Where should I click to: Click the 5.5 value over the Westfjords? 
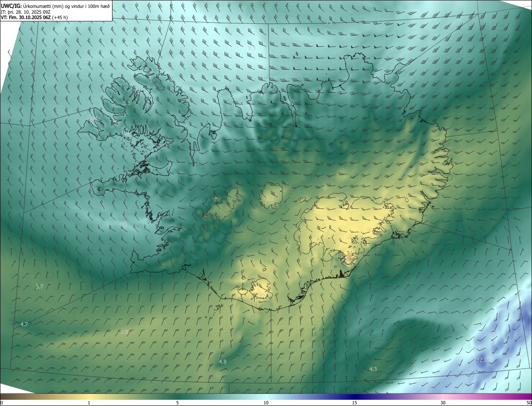pyautogui.click(x=127, y=103)
